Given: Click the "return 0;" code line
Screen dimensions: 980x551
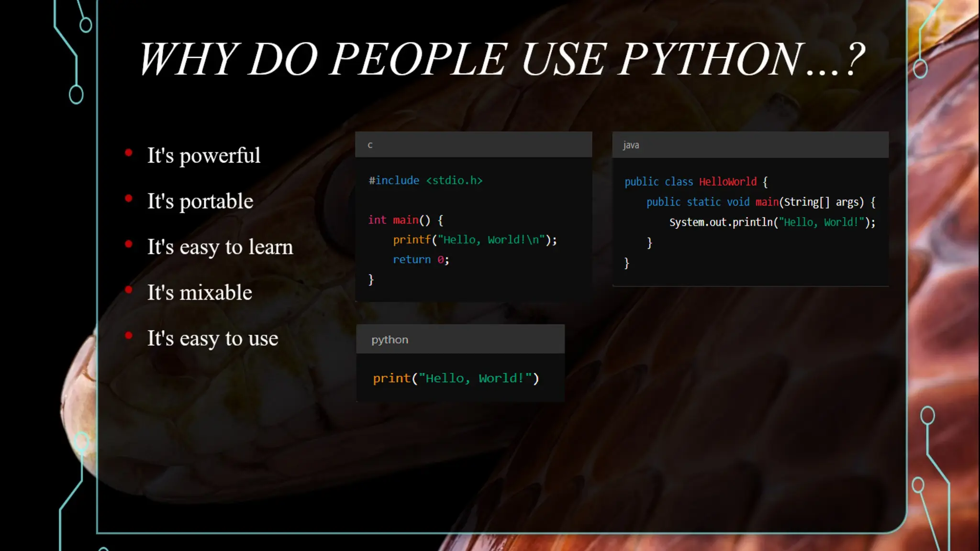Looking at the screenshot, I should click(420, 260).
